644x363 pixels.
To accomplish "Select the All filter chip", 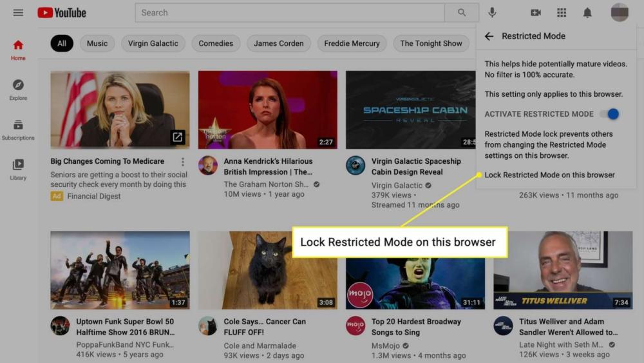I will 62,44.
